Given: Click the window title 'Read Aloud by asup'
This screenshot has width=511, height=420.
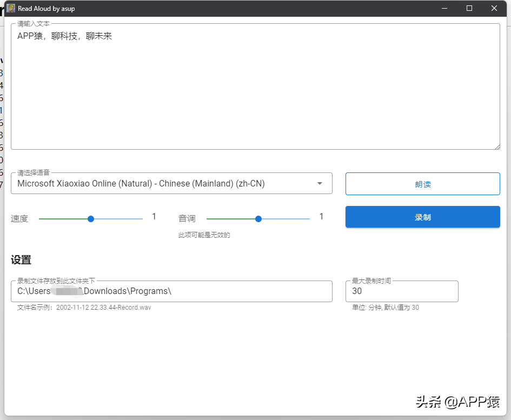Looking at the screenshot, I should coord(46,9).
